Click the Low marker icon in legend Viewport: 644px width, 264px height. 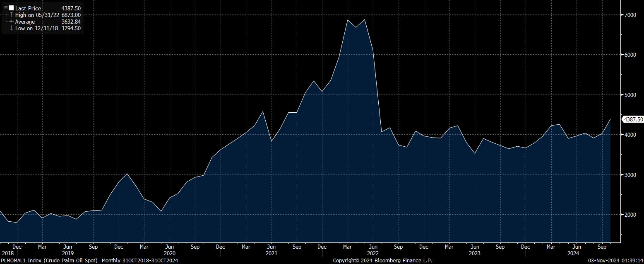point(11,28)
